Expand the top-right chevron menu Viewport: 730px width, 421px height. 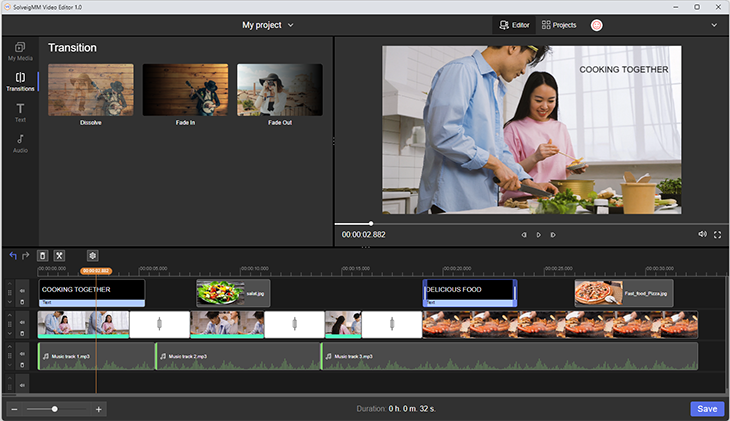(x=714, y=25)
